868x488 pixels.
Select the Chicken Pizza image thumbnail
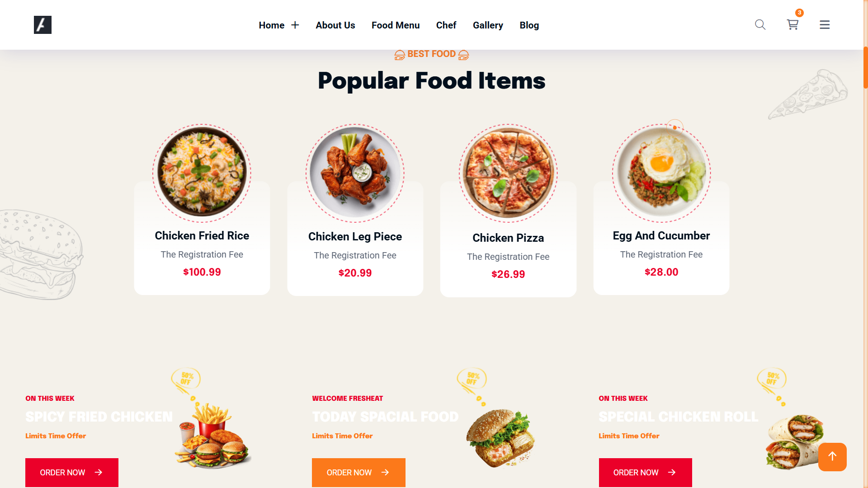point(508,173)
